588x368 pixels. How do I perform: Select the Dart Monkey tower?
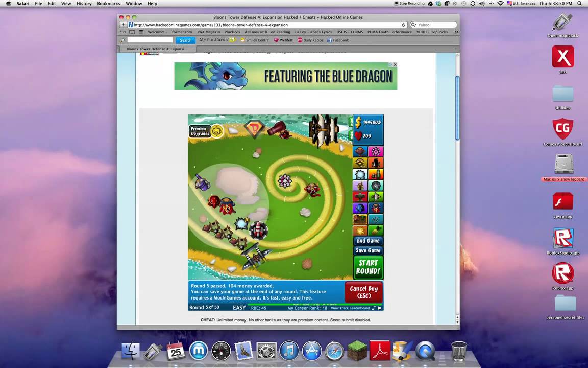[360, 151]
